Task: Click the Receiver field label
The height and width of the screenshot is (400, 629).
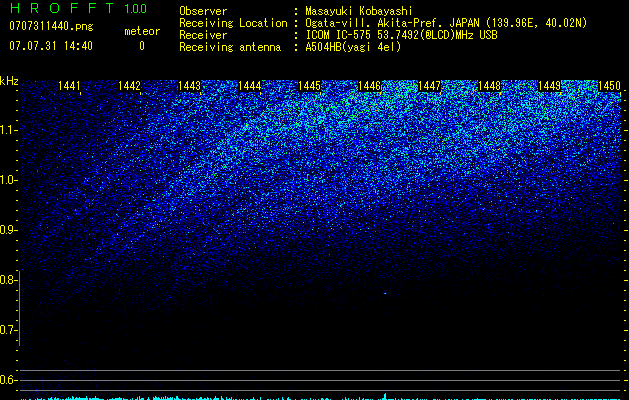Action: pos(203,35)
